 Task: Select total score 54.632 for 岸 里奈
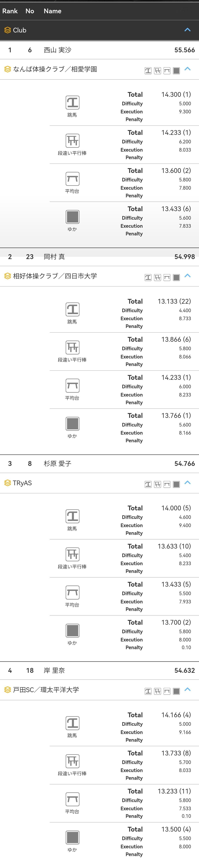pyautogui.click(x=185, y=670)
